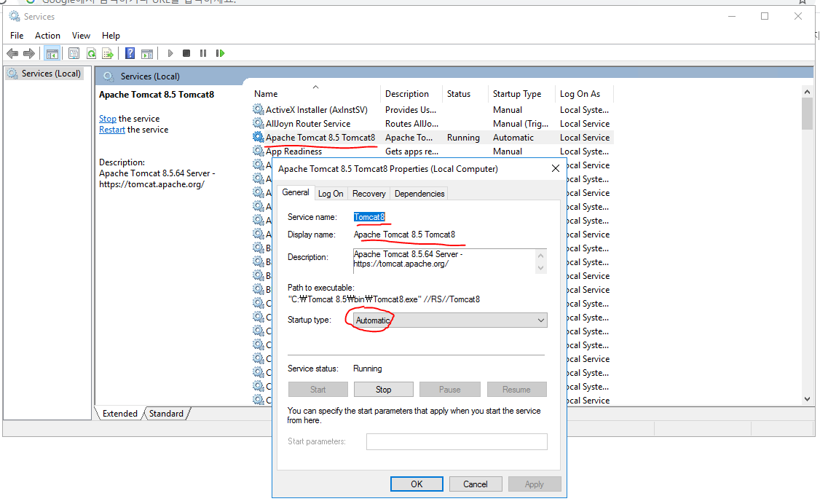Screen dimensions: 820x504
Task: Click gear icon of ActiveX Installer row
Action: click(259, 109)
